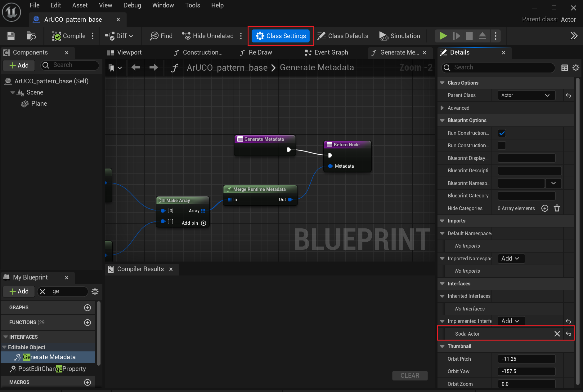Screen dimensions: 583x392
Task: Toggle the Hide Unrelated button
Action: click(208, 36)
